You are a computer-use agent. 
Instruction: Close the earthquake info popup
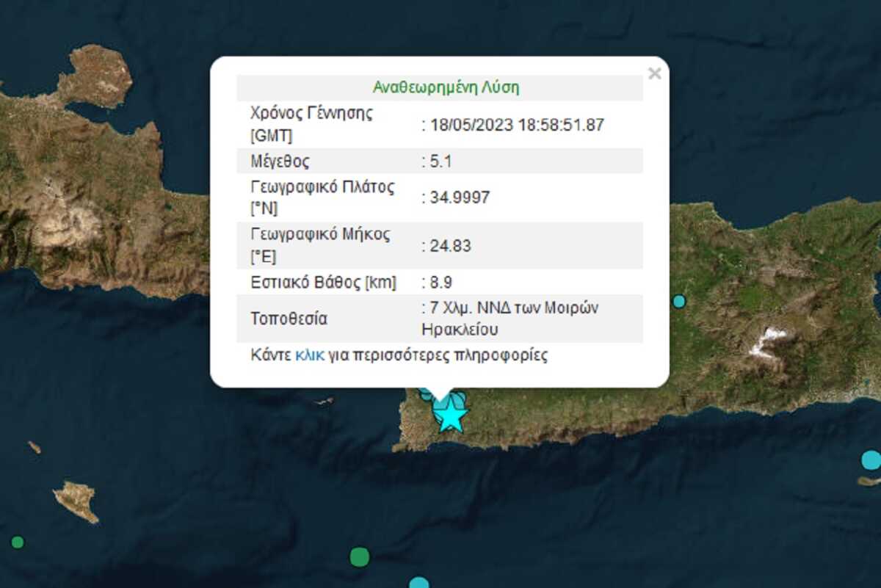(x=655, y=73)
